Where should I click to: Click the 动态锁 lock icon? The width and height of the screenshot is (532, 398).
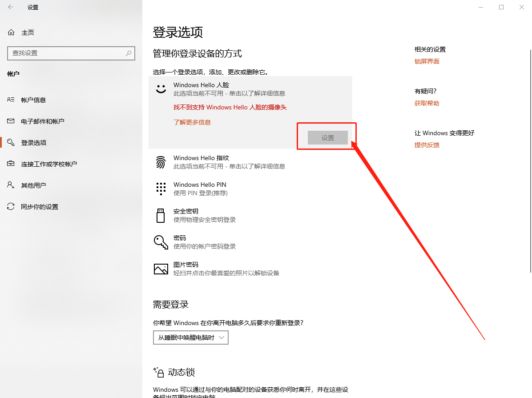tap(160, 372)
